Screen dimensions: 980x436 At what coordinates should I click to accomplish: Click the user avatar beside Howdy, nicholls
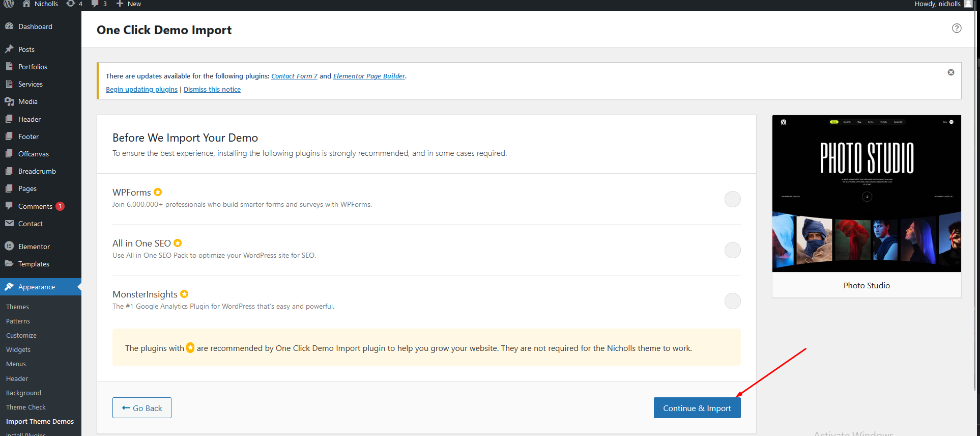[968, 4]
